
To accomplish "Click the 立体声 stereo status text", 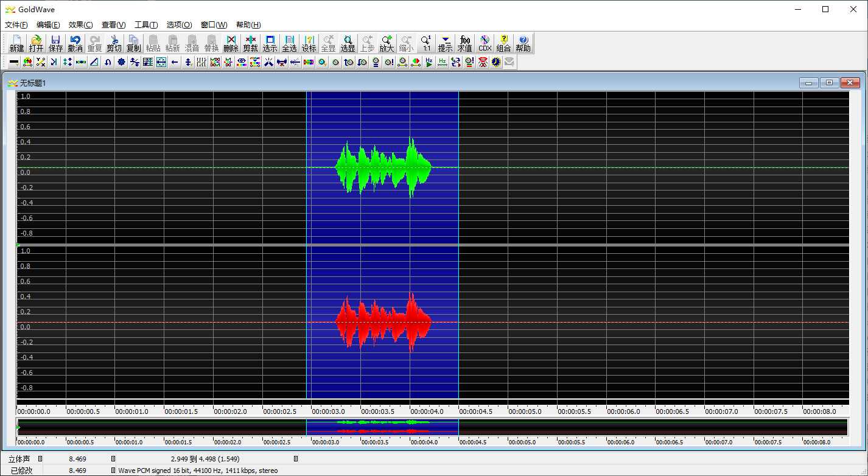I will (x=19, y=458).
